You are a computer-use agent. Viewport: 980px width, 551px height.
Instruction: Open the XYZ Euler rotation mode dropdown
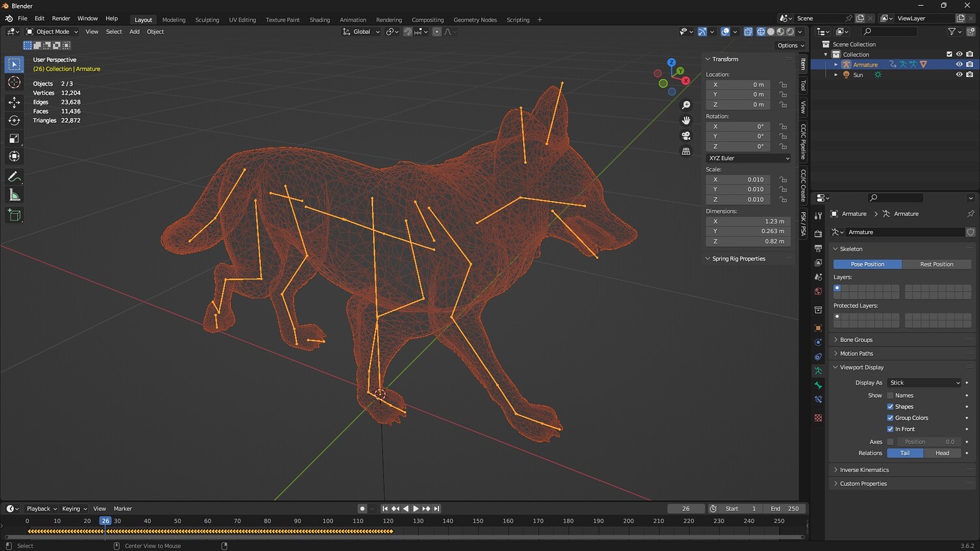click(x=748, y=158)
